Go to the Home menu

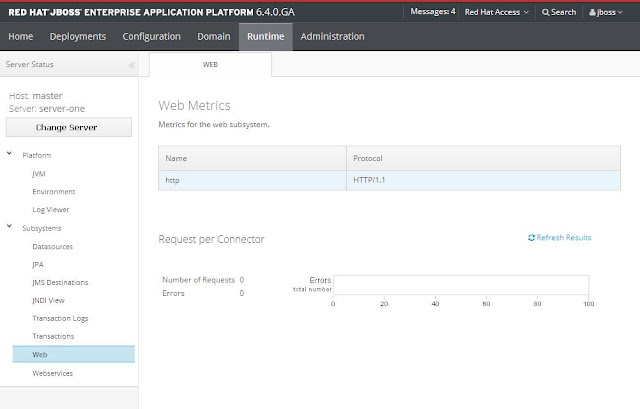[21, 36]
